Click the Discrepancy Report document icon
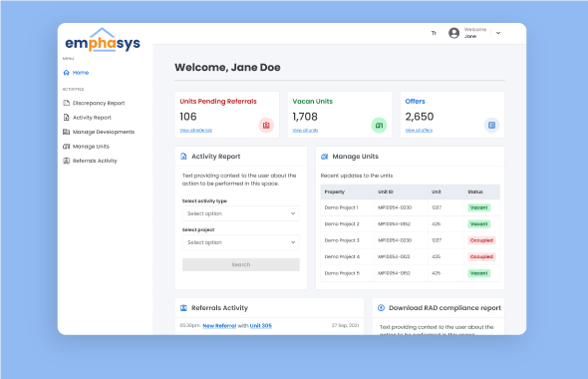The width and height of the screenshot is (588, 379). pos(67,103)
